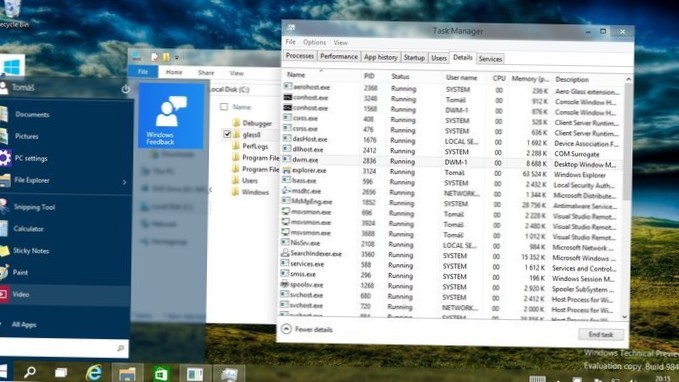This screenshot has width=679, height=382.
Task: Sort by Description column header
Action: click(572, 80)
